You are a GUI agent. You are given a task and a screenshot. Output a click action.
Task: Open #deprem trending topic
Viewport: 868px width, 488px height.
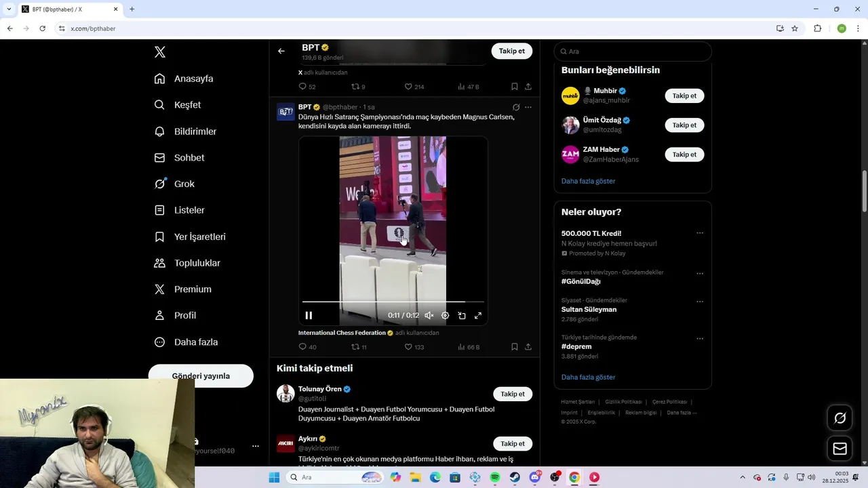(x=576, y=346)
